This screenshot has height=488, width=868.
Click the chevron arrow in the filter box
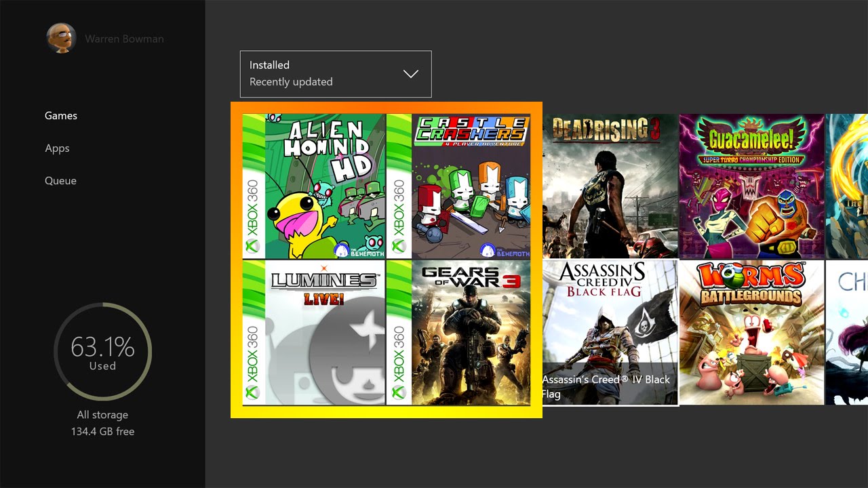(411, 74)
